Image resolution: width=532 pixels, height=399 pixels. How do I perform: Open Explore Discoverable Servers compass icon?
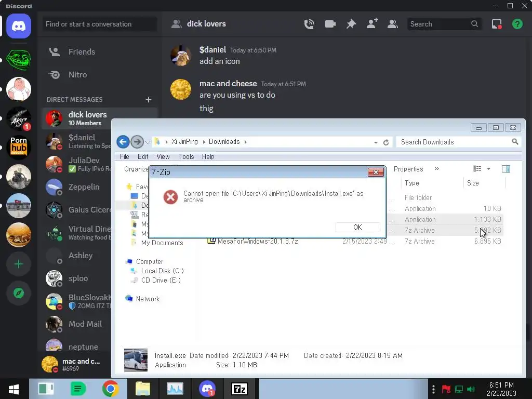click(x=19, y=293)
